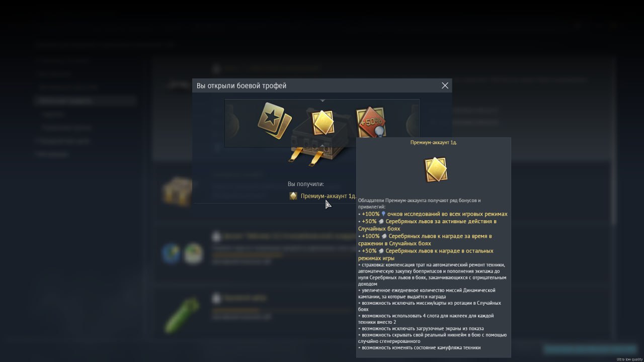Select the highlighted item in blurred left sidebar
This screenshot has width=644, height=362.
[86, 101]
